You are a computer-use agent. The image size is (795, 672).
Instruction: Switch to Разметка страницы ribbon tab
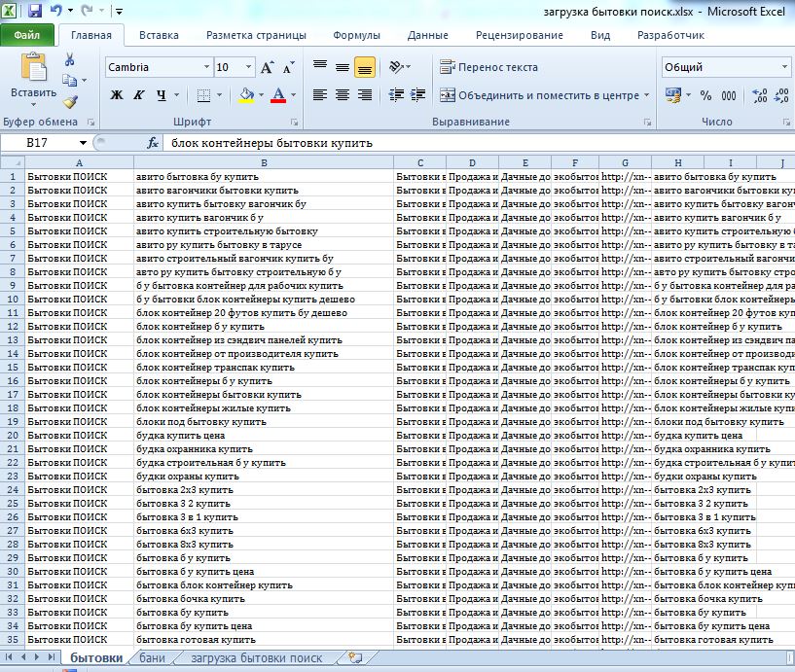[256, 35]
